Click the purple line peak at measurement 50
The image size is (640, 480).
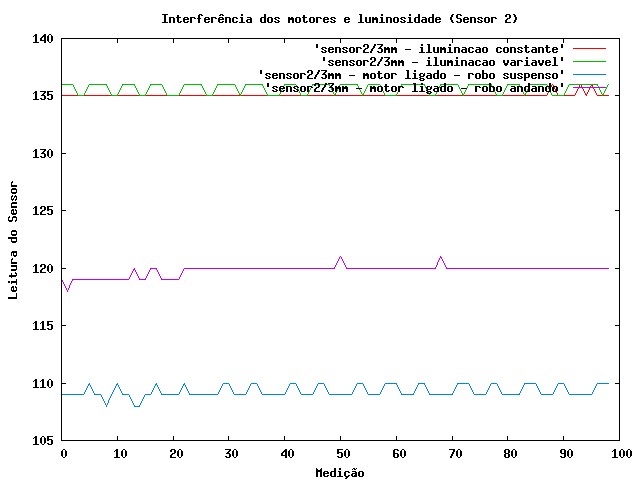coord(340,257)
